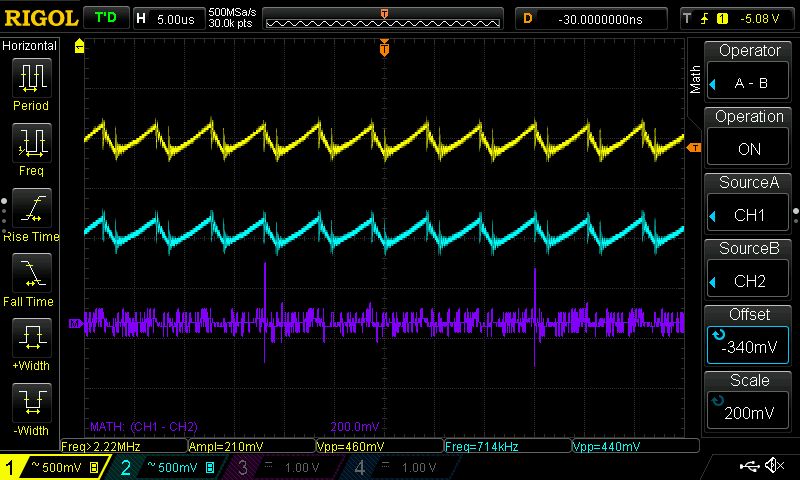The image size is (800, 480).
Task: Click the H 5.00us timebase readout
Action: click(167, 19)
